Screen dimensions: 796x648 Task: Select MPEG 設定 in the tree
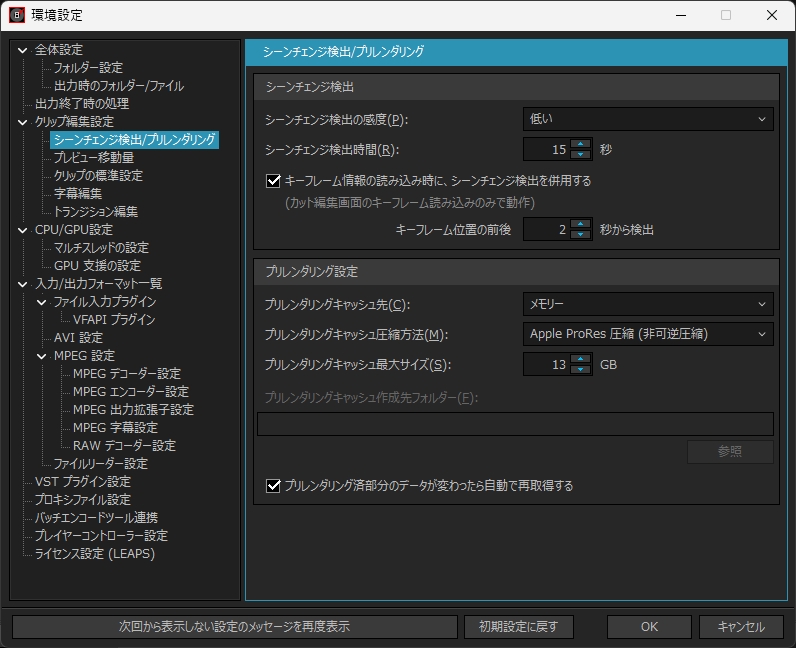[84, 356]
